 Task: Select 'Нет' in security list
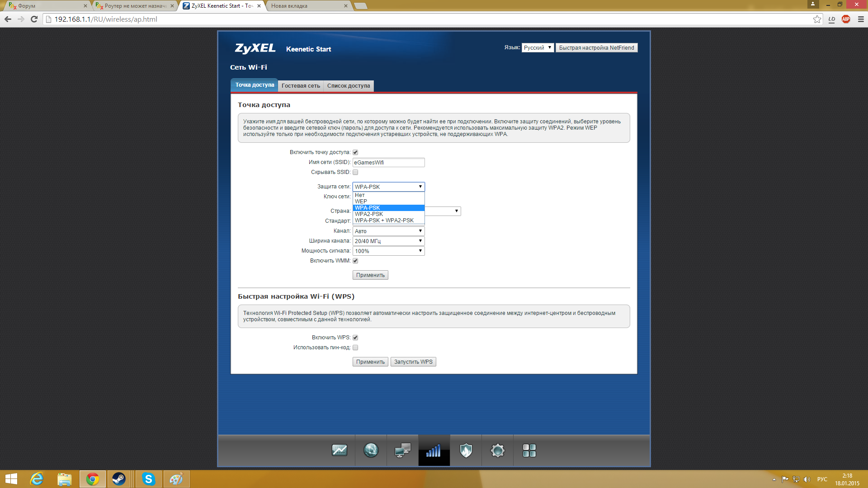388,195
